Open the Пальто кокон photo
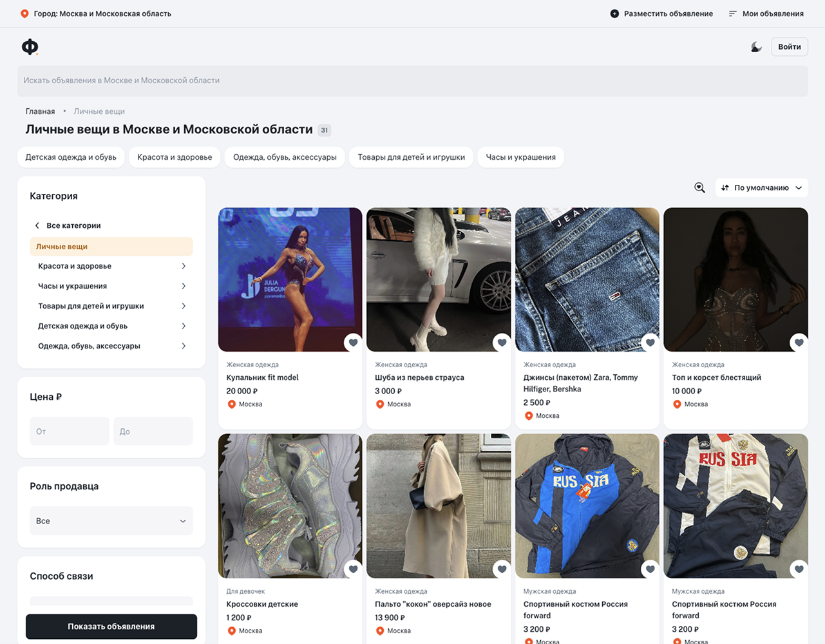Screen dimensions: 825x644 click(439, 506)
